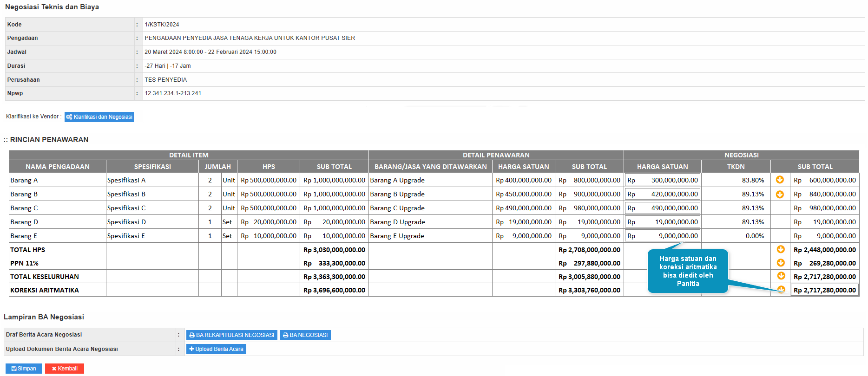Edit negotiated Harga Satuan for Barang B
Screen dimensions: 868x376
point(662,194)
